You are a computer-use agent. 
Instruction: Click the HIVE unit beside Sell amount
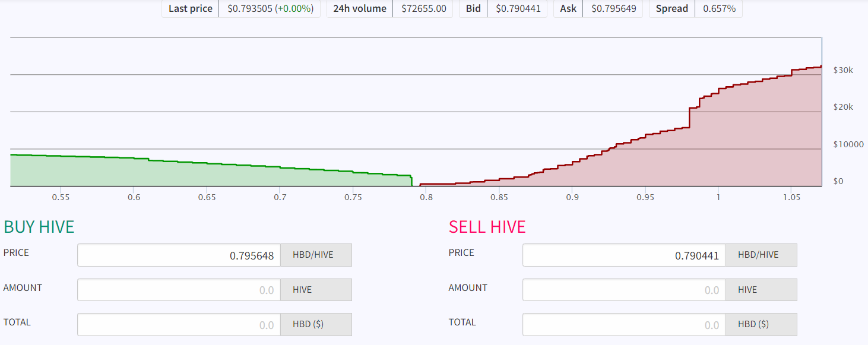[x=761, y=290]
